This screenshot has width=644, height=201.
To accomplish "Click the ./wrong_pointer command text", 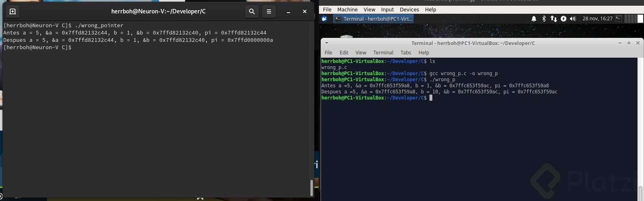I will click(x=99, y=26).
